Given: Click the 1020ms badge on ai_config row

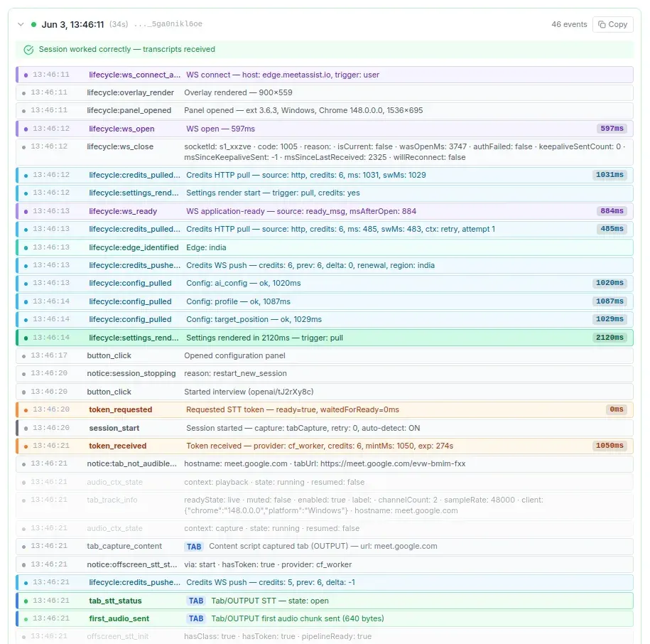Looking at the screenshot, I should [x=610, y=283].
